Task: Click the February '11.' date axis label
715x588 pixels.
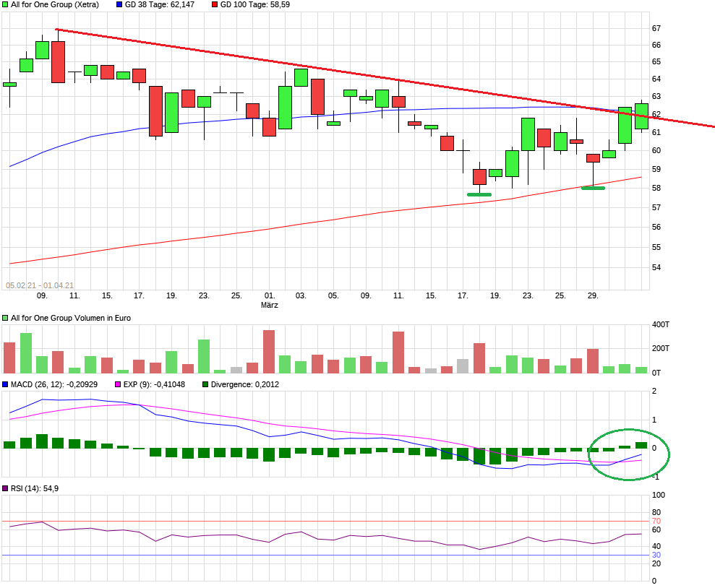Action: pos(74,295)
